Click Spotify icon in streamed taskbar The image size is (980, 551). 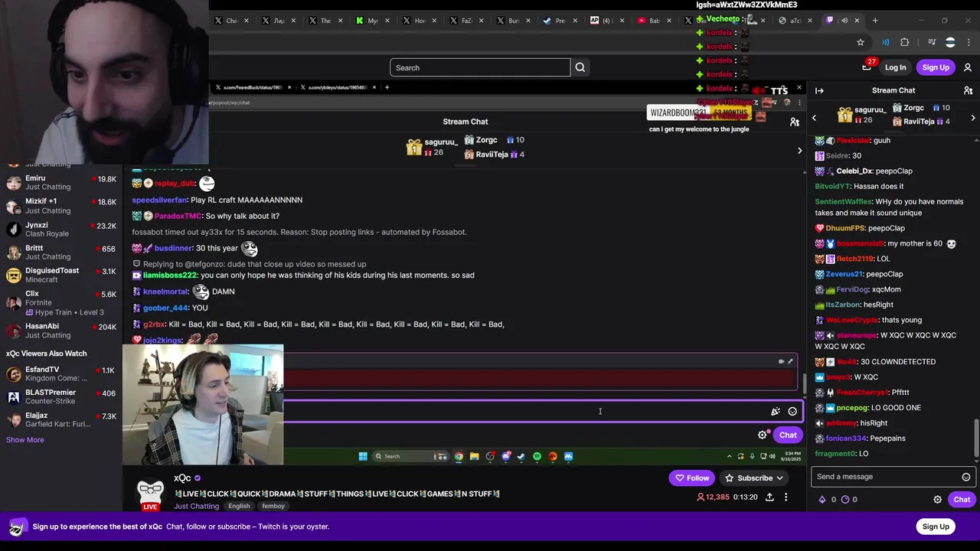[x=537, y=456]
